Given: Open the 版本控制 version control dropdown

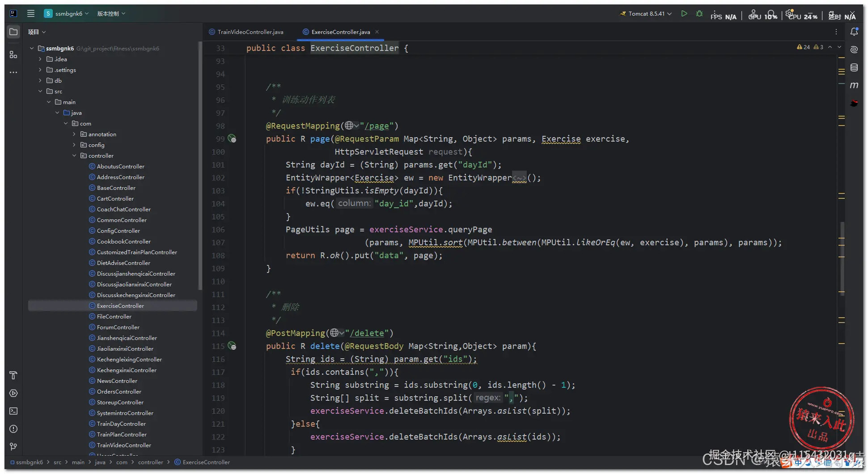Looking at the screenshot, I should click(111, 13).
